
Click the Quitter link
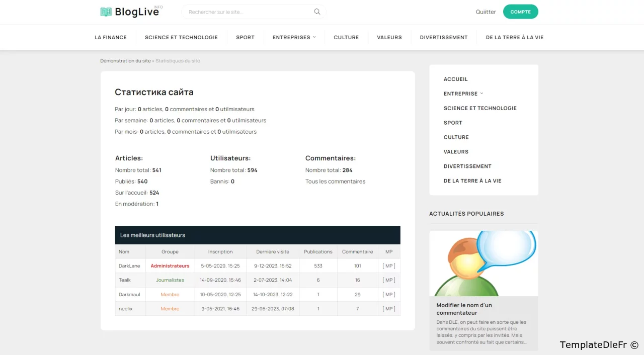point(486,12)
